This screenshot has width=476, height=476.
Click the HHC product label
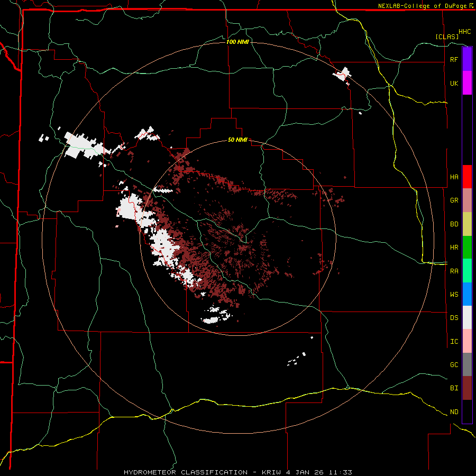(464, 32)
